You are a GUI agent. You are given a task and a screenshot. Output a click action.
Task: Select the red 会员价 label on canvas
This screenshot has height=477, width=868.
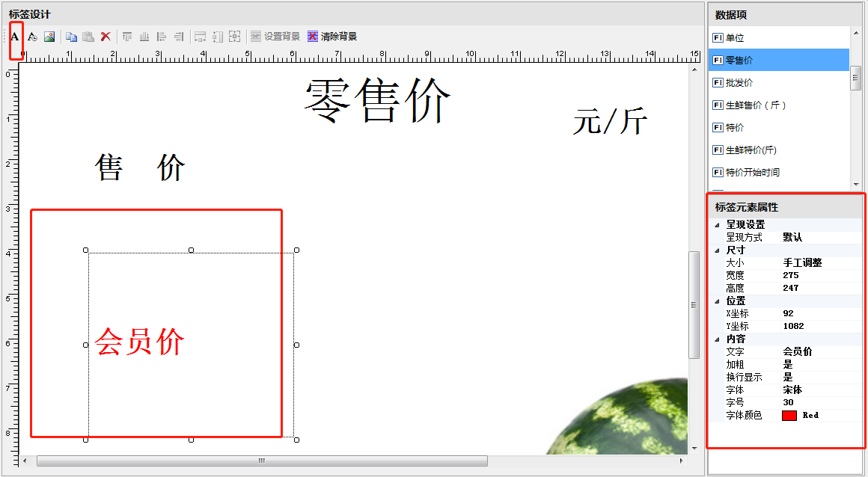(x=139, y=342)
